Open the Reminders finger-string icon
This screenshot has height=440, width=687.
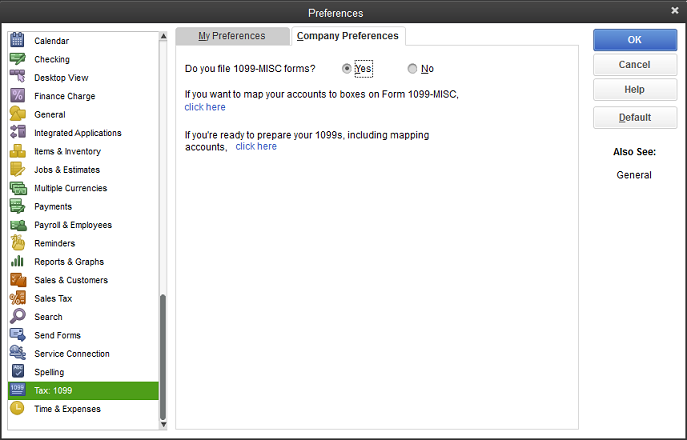18,242
